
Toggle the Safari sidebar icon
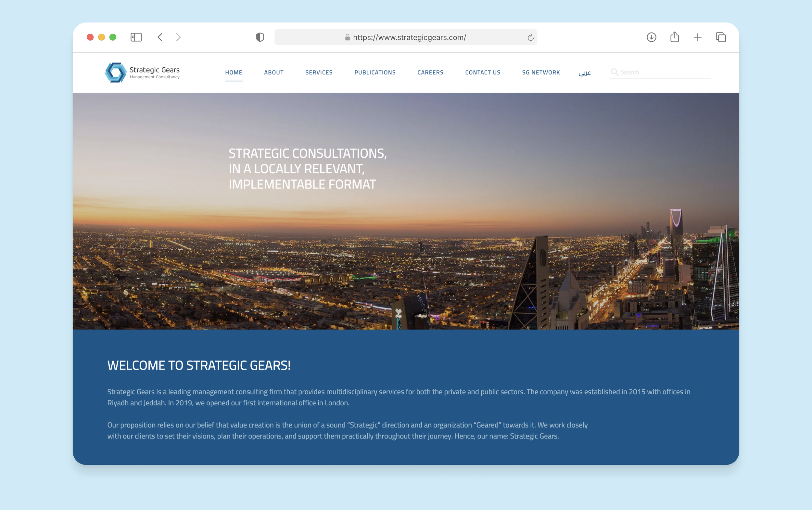pyautogui.click(x=136, y=37)
